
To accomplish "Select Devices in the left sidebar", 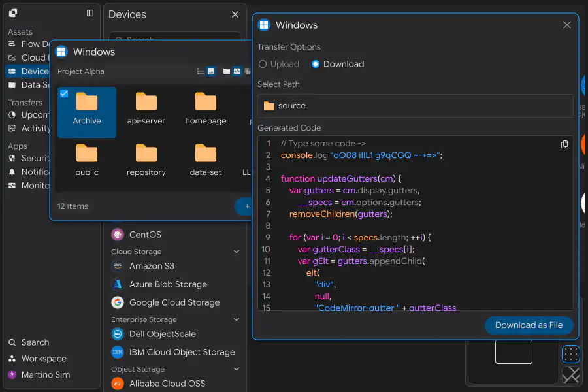I will (x=27, y=71).
